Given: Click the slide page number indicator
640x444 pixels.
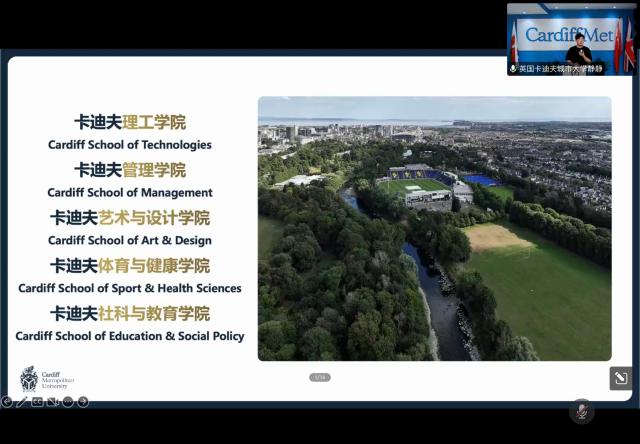Looking at the screenshot, I should [320, 377].
